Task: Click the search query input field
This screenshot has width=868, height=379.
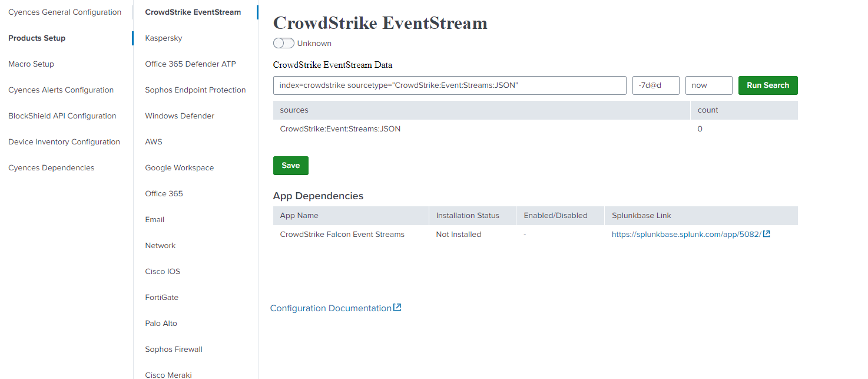Action: (449, 85)
